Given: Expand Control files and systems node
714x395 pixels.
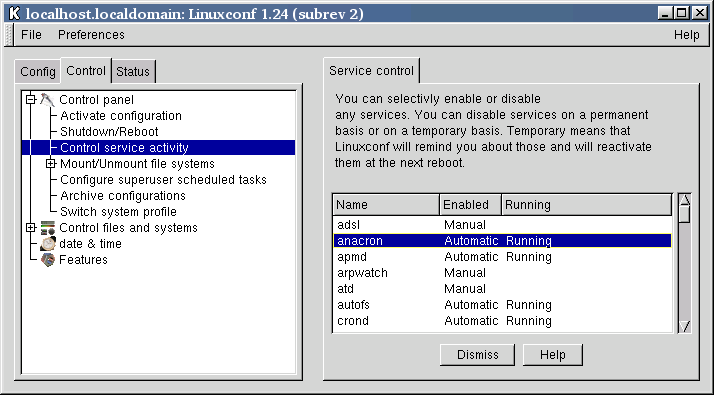Looking at the screenshot, I should coord(31,227).
